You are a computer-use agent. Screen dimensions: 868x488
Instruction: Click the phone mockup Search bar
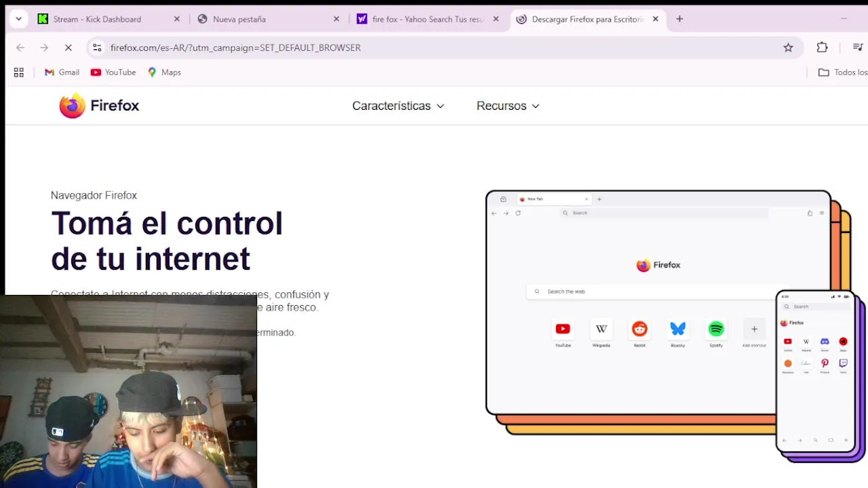click(x=816, y=306)
